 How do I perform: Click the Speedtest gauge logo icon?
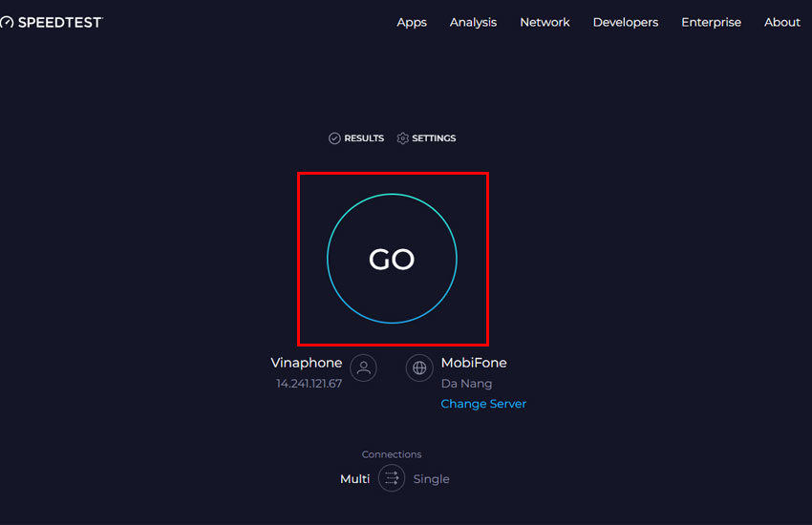pyautogui.click(x=7, y=22)
